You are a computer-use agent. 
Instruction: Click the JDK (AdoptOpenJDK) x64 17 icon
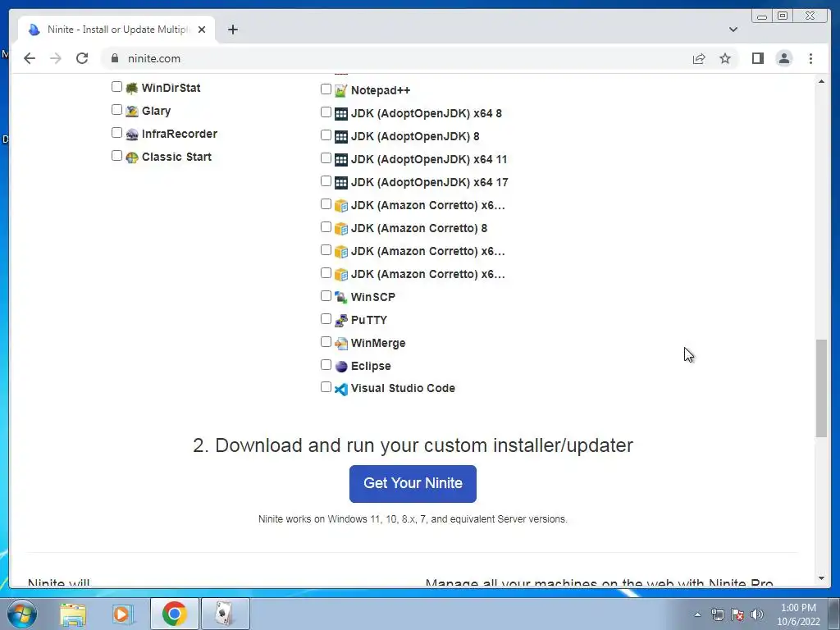coord(340,183)
